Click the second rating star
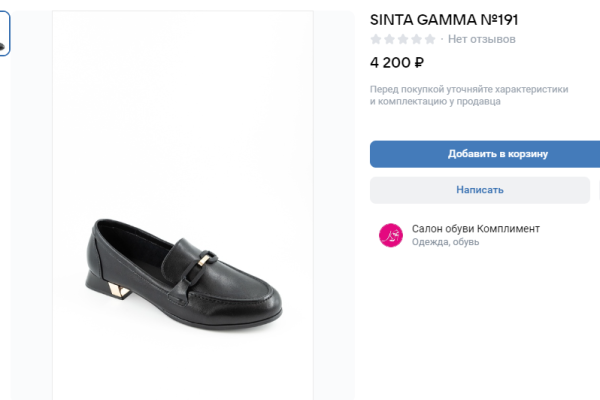This screenshot has width=600, height=400. (389, 39)
